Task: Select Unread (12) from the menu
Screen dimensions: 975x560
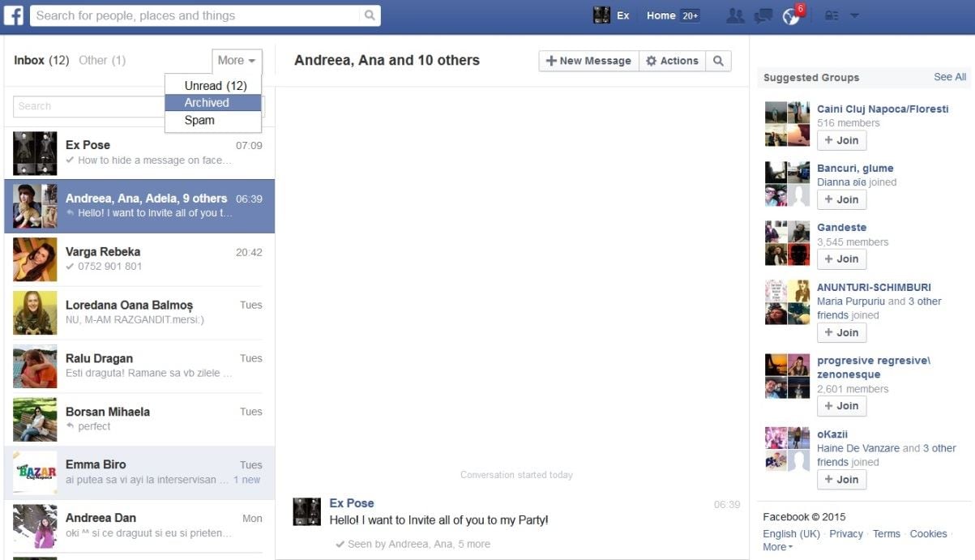Action: coord(215,85)
